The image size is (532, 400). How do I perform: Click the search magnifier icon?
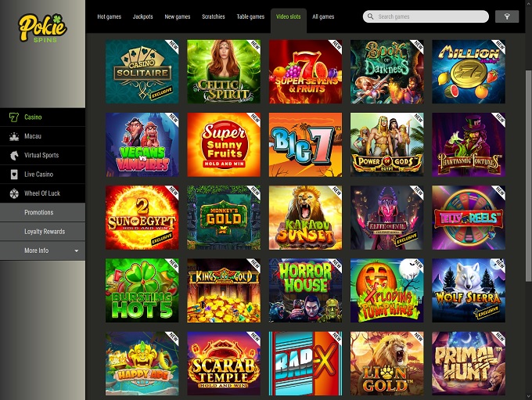[x=371, y=16]
